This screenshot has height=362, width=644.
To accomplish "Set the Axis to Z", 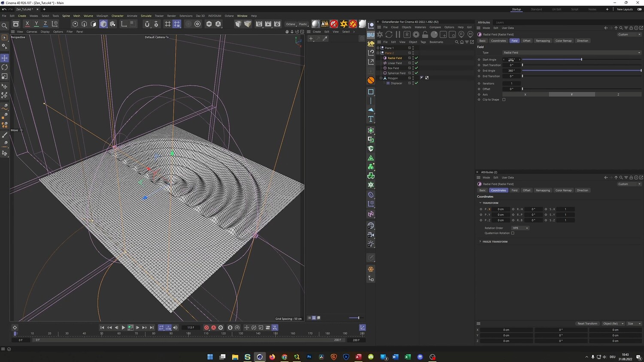I will pos(618,94).
